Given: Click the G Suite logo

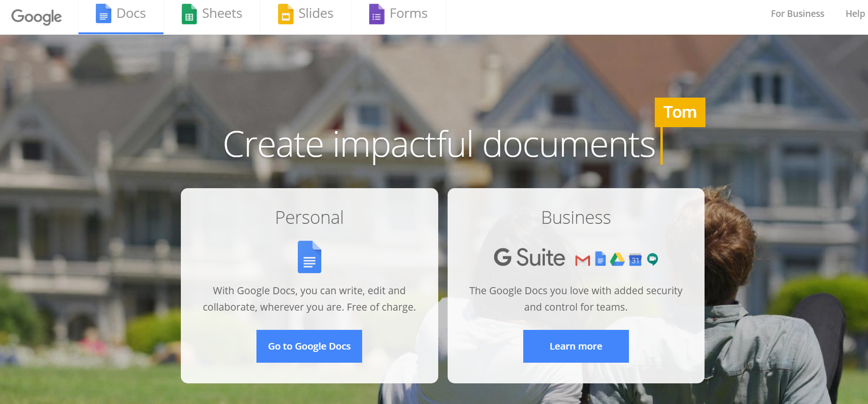Looking at the screenshot, I should coord(529,258).
